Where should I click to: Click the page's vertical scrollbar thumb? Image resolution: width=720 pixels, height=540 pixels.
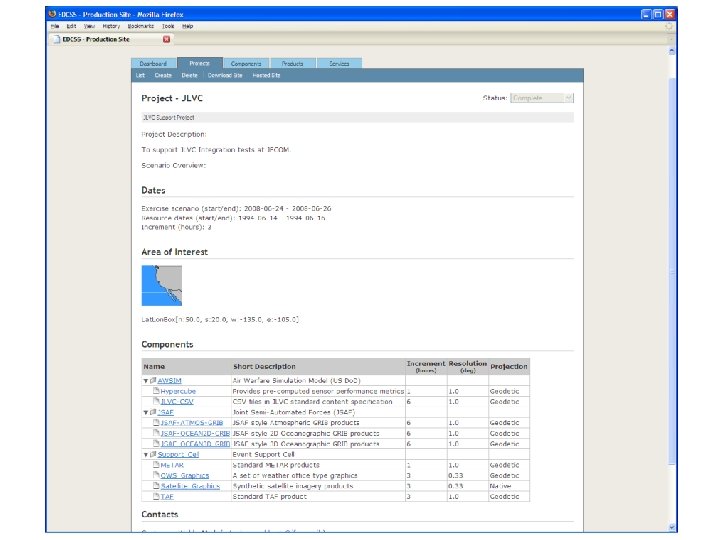(672, 271)
